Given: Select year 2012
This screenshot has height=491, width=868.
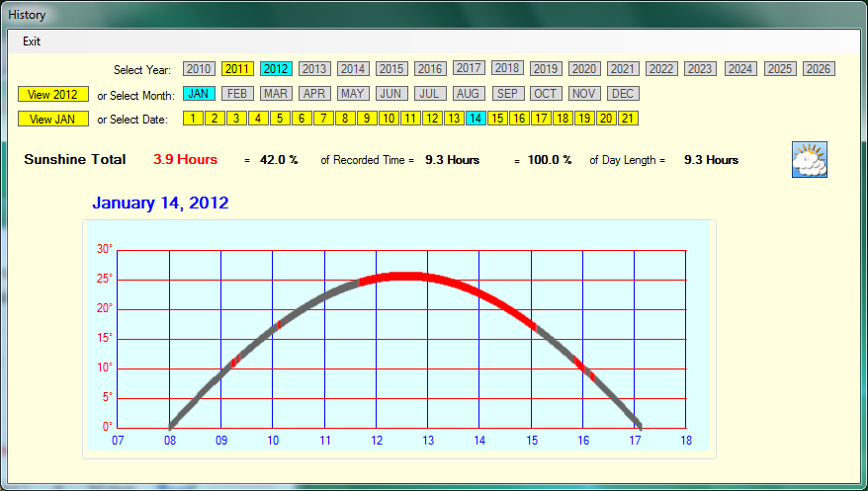Looking at the screenshot, I should point(276,68).
